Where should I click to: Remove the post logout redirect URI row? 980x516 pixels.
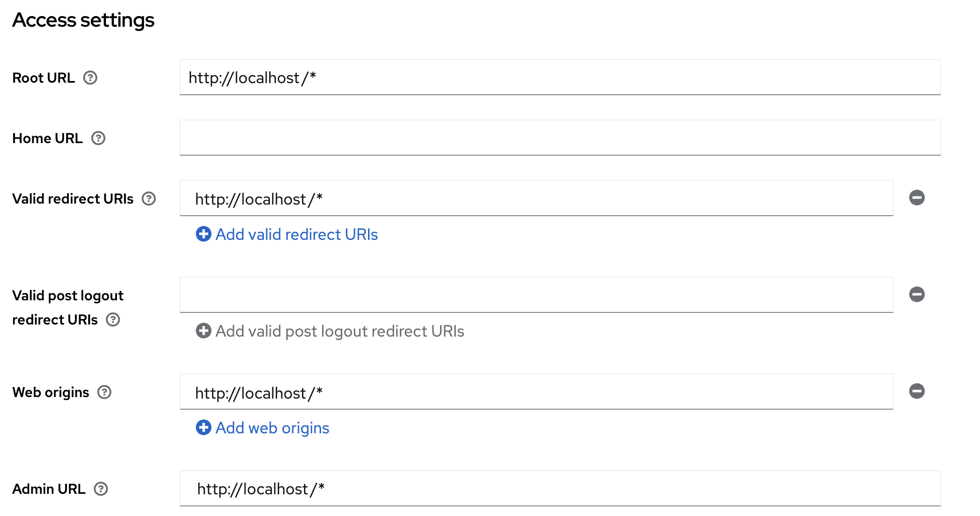916,294
